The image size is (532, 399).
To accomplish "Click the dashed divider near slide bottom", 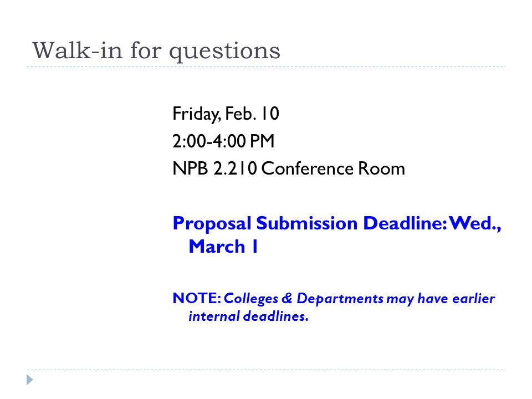I will coord(266,370).
